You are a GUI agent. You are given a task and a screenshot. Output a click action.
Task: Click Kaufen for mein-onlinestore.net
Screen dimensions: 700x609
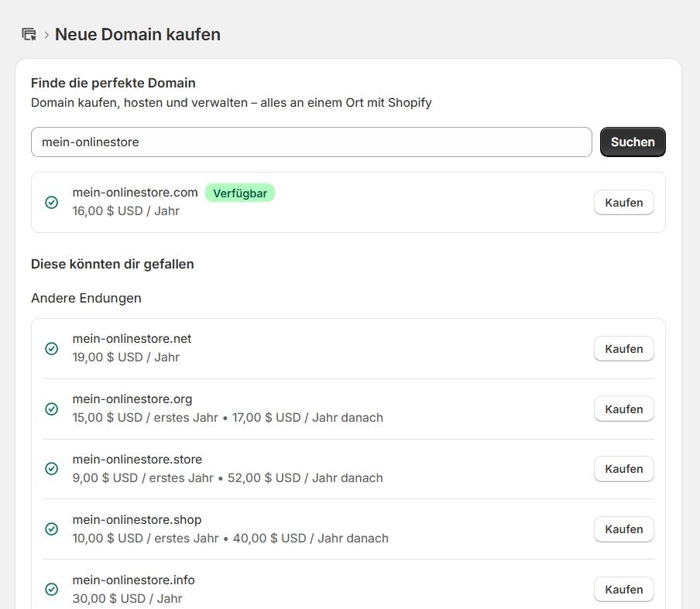[x=623, y=348]
